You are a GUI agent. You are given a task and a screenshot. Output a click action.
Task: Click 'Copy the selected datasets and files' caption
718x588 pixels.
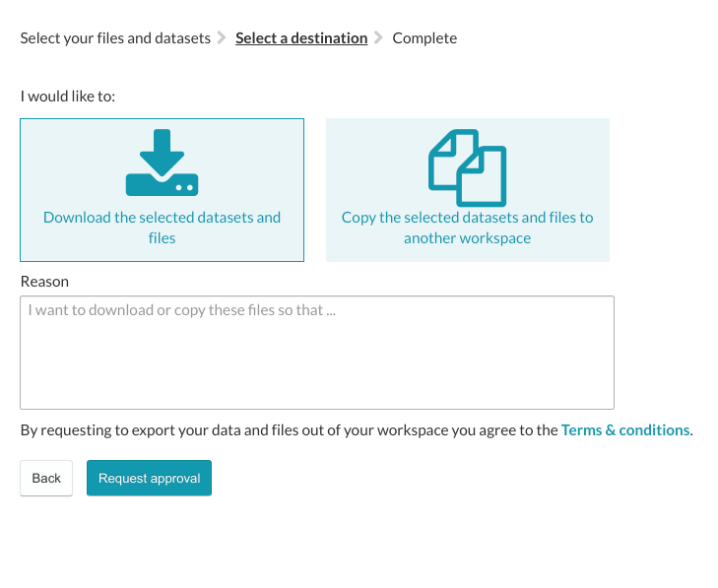pos(467,228)
